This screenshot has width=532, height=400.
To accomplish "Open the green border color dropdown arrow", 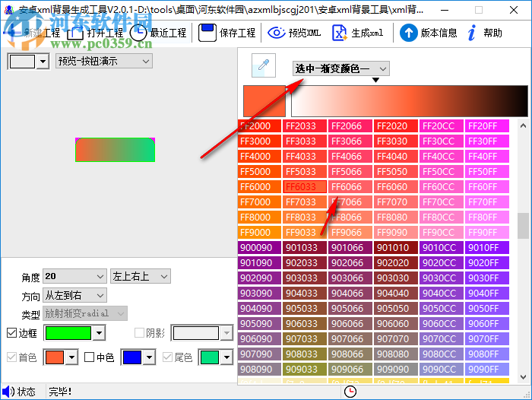I will [99, 333].
